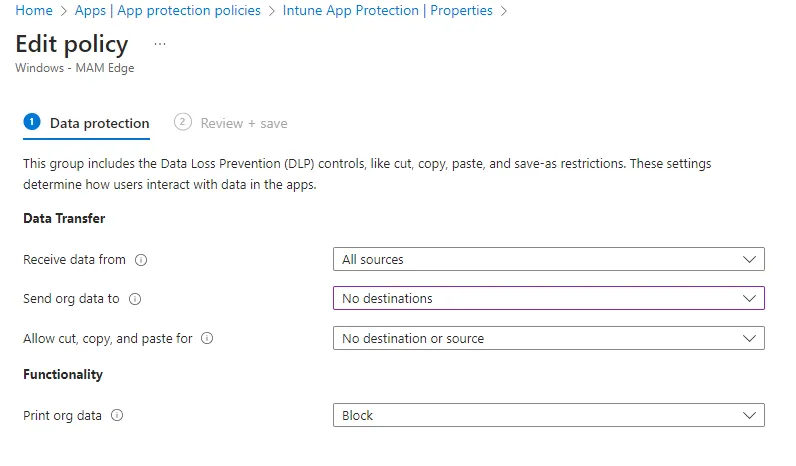This screenshot has width=796, height=466.
Task: Click the step 1 circle icon
Action: point(32,122)
